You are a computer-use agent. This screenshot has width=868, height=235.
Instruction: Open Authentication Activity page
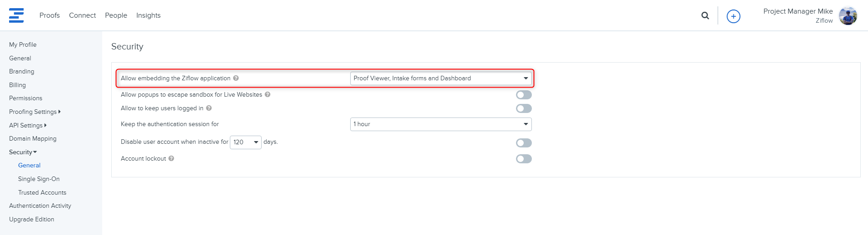40,206
